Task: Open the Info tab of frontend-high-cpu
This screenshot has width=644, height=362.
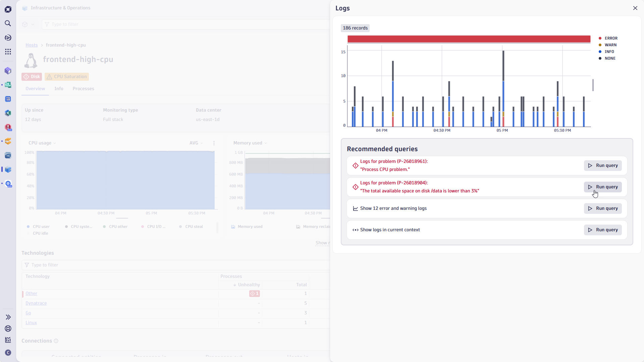Action: pyautogui.click(x=59, y=88)
